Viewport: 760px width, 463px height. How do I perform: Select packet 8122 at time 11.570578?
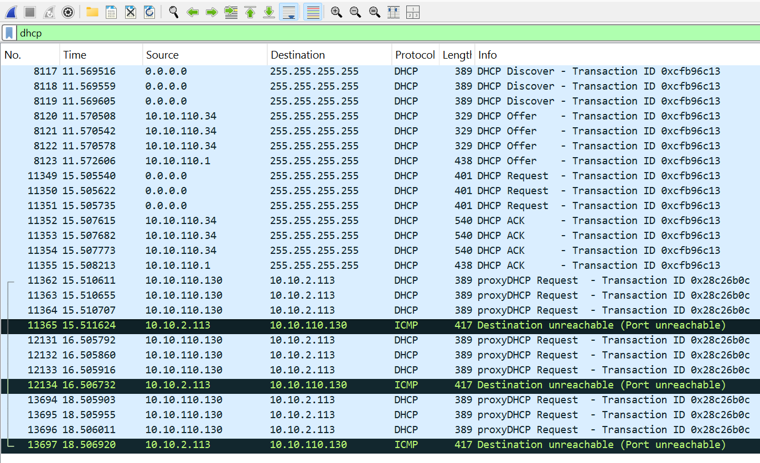pyautogui.click(x=380, y=146)
